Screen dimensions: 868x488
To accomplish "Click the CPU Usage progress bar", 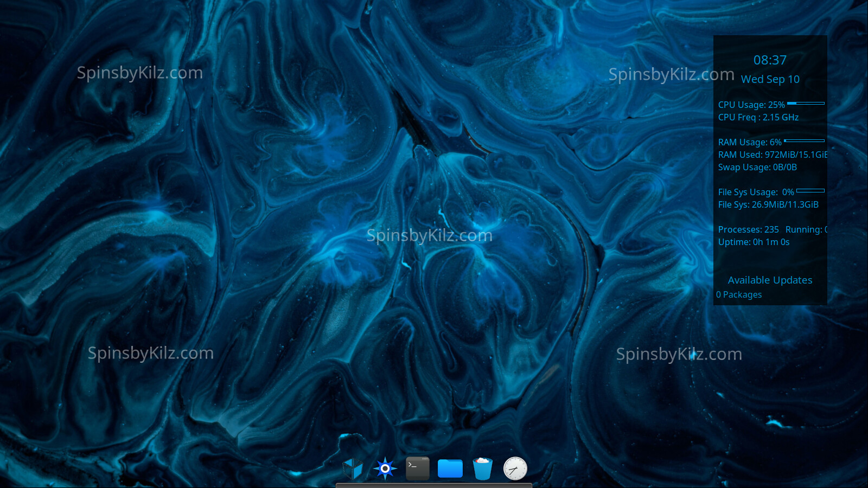I will (806, 103).
